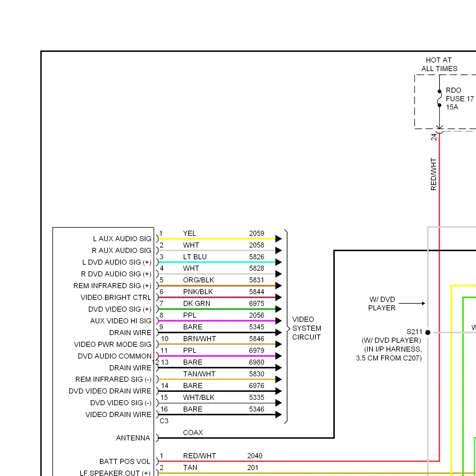The width and height of the screenshot is (476, 476).
Task: Select the DVD VIDEO SIG (+) label
Action: [x=120, y=309]
